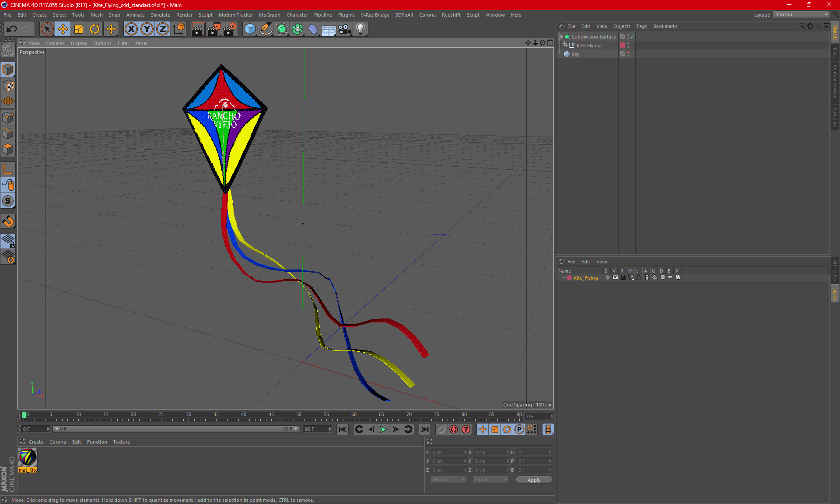Switch to Model mode
Viewport: 840px width, 504px height.
pos(8,70)
